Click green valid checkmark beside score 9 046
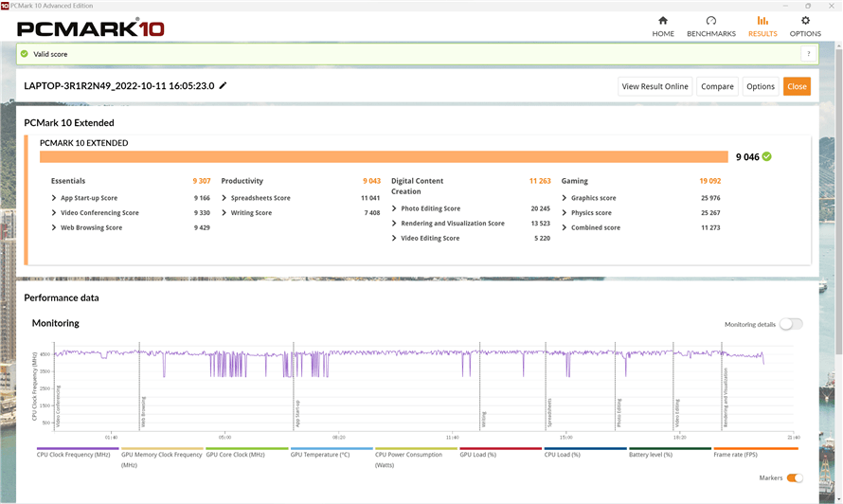Viewport: 843px width, 504px height. (766, 156)
